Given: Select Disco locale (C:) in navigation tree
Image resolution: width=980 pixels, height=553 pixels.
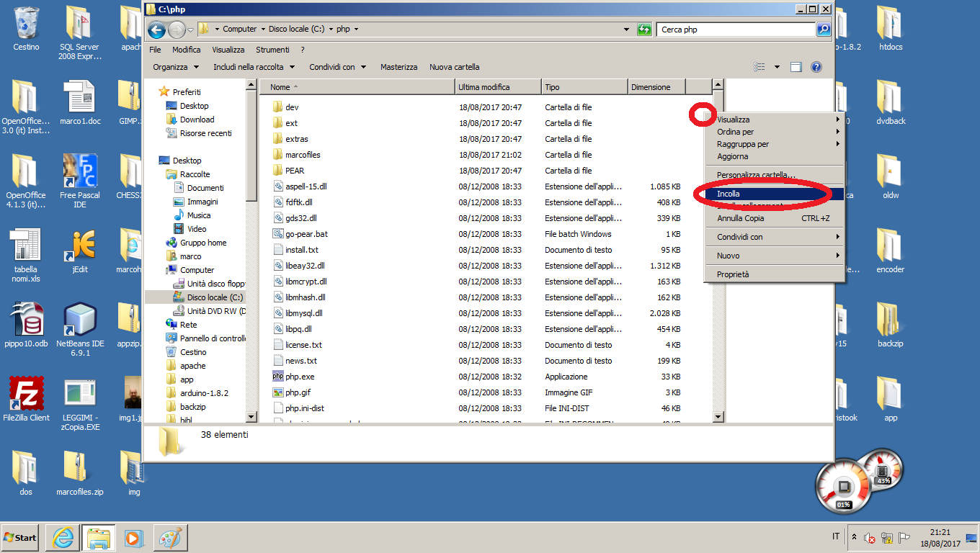Looking at the screenshot, I should (214, 297).
